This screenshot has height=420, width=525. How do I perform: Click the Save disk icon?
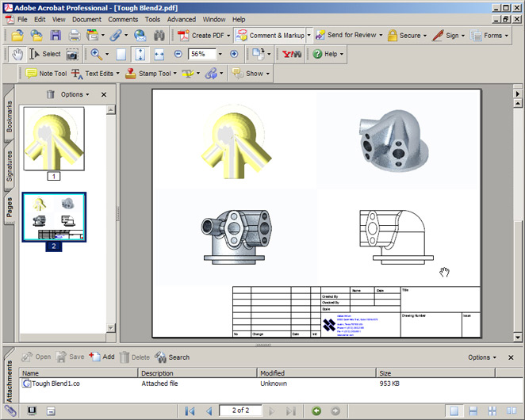click(56, 35)
